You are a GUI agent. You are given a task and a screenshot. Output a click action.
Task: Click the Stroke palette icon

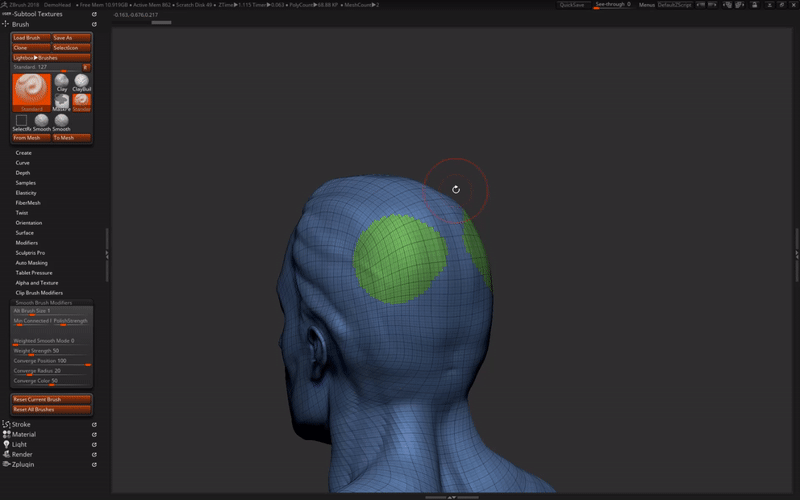click(6, 424)
